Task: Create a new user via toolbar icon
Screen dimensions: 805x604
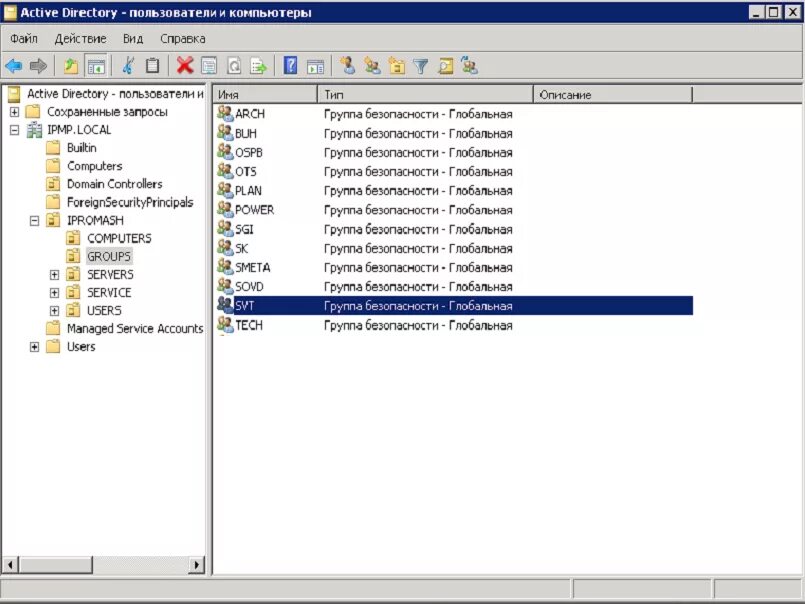Action: coord(348,66)
